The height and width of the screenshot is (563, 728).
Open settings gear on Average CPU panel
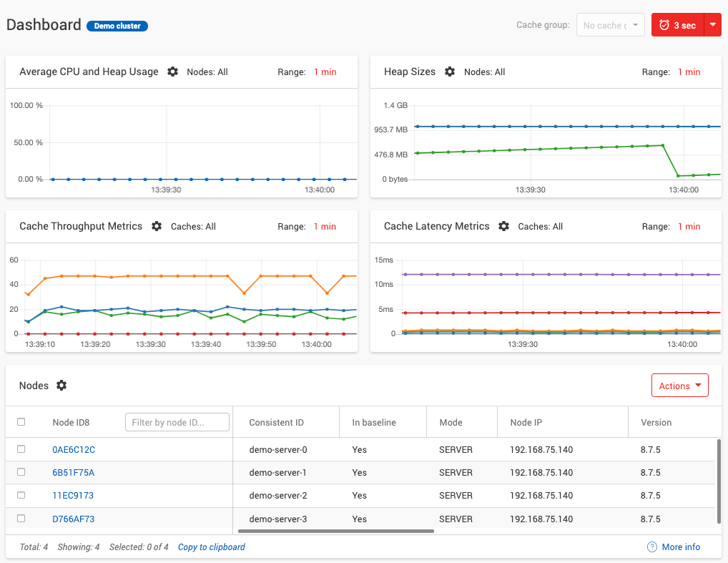pyautogui.click(x=172, y=72)
